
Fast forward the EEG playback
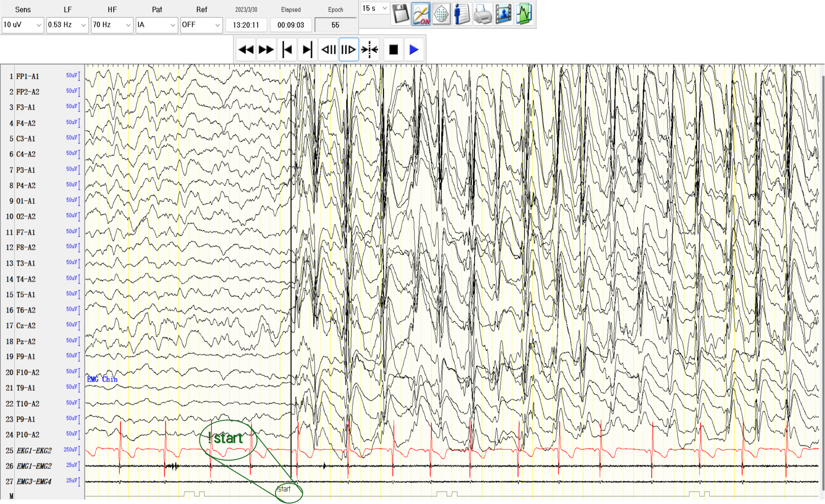266,49
